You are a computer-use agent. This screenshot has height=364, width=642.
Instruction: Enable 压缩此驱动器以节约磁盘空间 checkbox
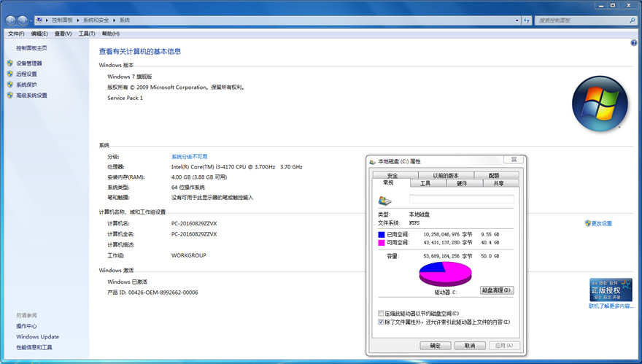[x=381, y=313]
